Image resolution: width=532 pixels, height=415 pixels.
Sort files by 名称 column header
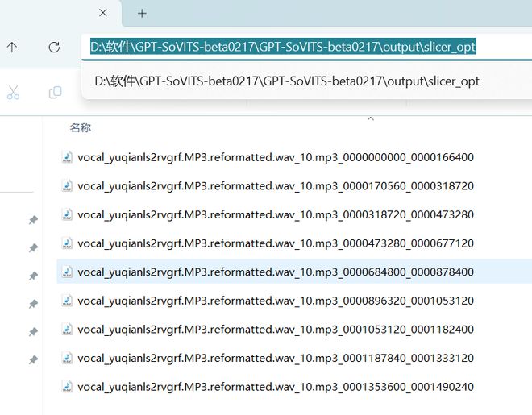tap(81, 127)
